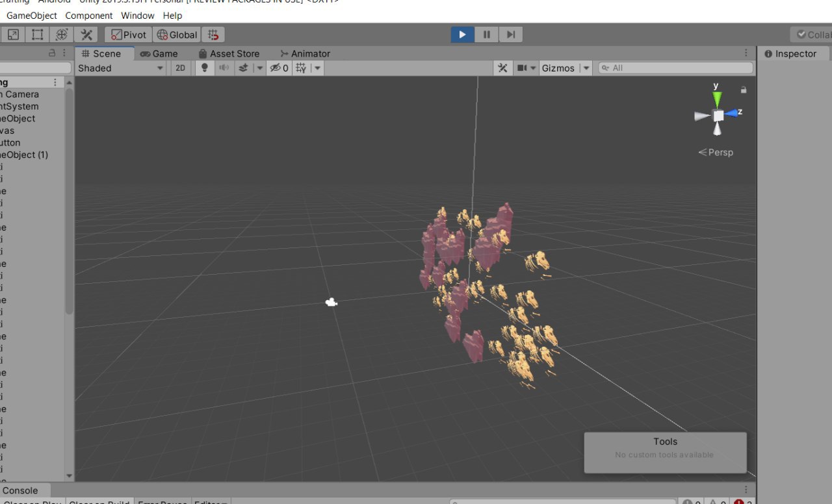
Task: Toggle scene effects with the layers icon
Action: 243,68
